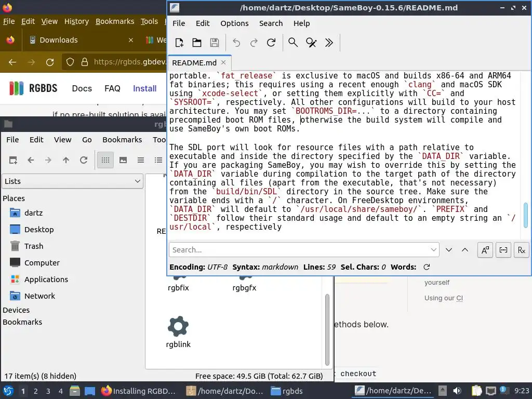Jump to the next search match
Viewport: 532px width, 399px height.
tap(449, 250)
